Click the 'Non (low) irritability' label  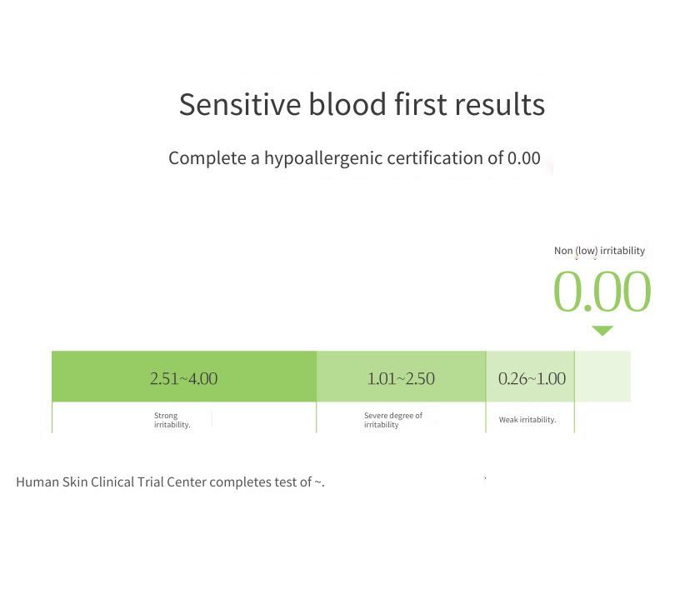pyautogui.click(x=599, y=252)
